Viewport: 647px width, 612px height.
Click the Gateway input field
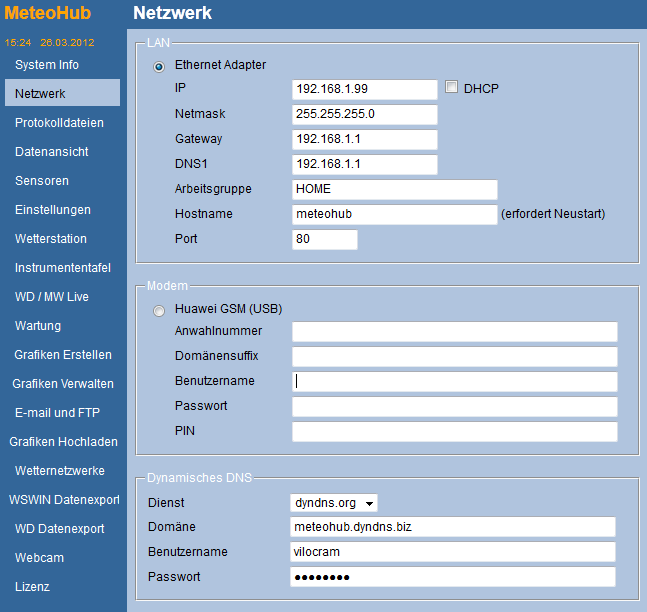pos(365,139)
